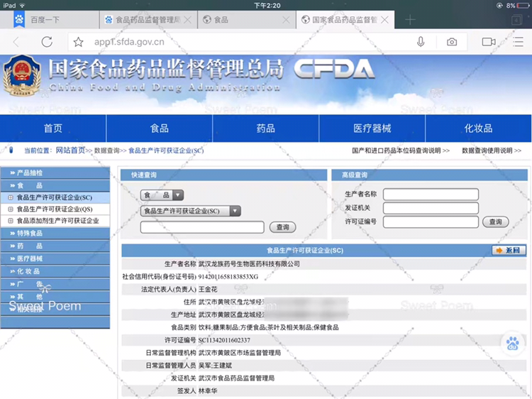
Task: Click the 生产者名称 input field
Action: tap(431, 195)
